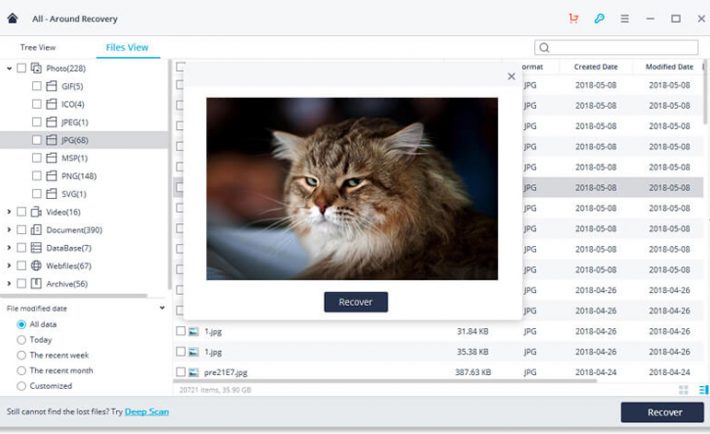710x434 pixels.
Task: Switch to list view icon
Action: tap(703, 390)
